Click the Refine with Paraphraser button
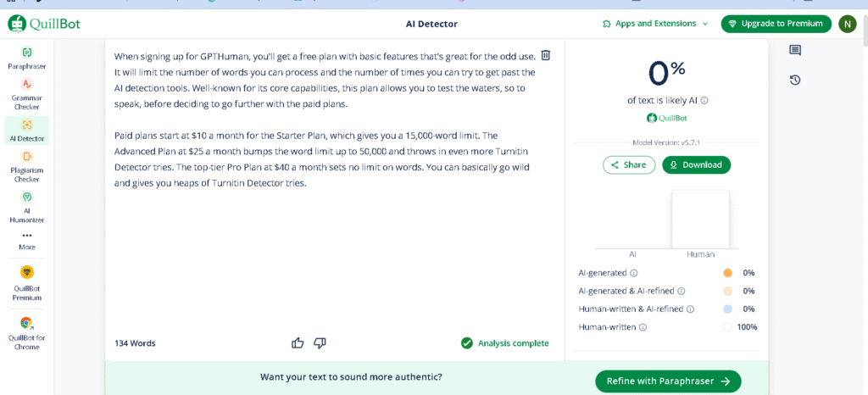 [x=668, y=381]
